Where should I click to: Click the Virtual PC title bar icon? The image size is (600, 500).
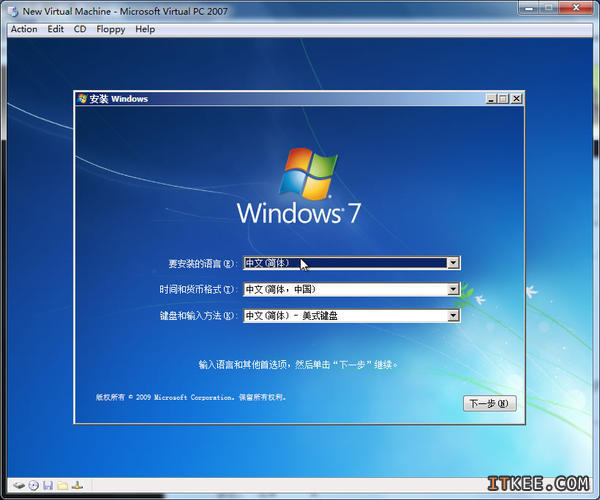[x=11, y=9]
